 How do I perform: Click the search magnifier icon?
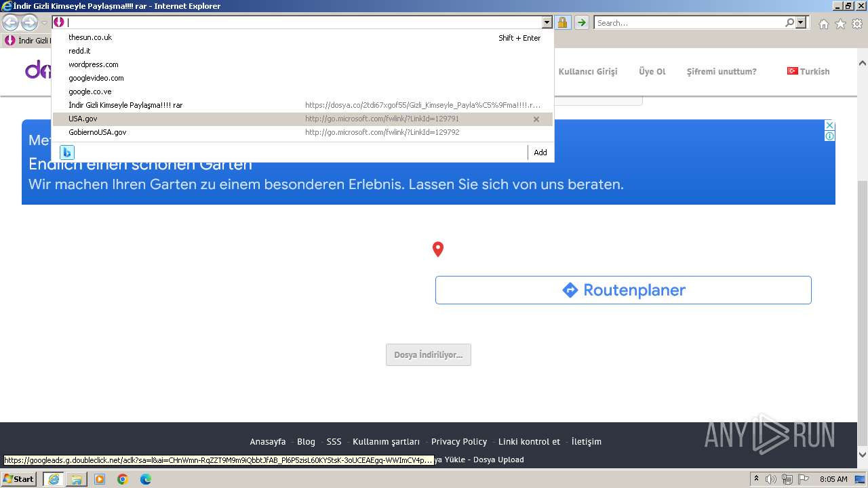(789, 22)
